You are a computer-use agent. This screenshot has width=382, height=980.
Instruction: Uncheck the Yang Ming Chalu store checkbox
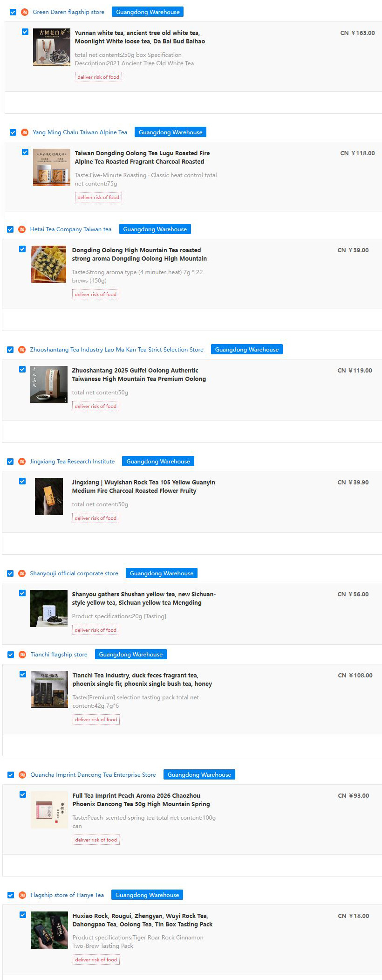[x=13, y=132]
